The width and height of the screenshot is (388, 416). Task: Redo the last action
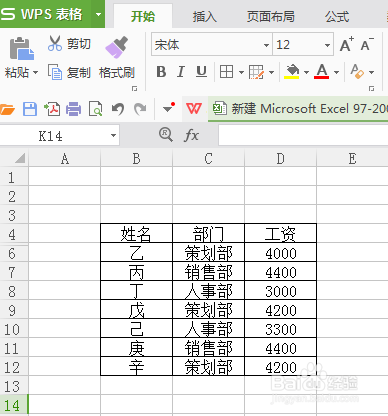coord(140,109)
